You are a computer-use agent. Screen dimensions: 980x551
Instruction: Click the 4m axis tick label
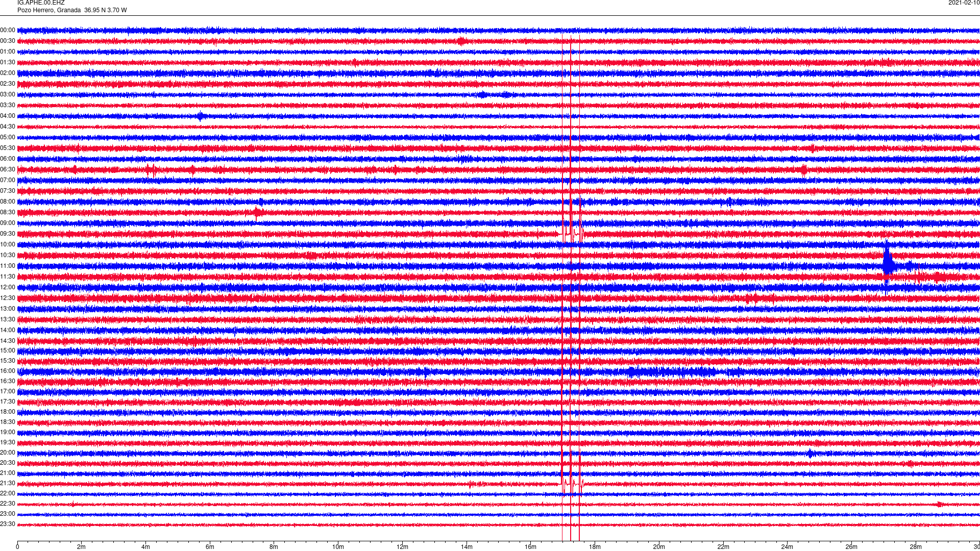click(145, 547)
